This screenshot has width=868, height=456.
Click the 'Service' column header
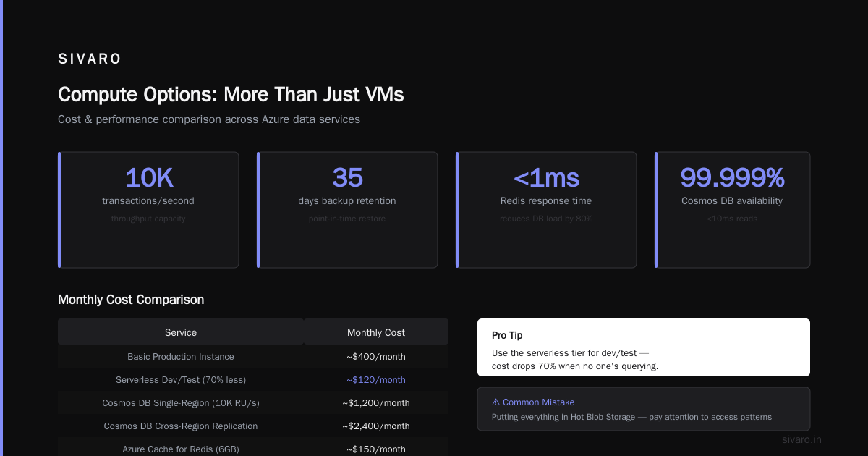coord(181,332)
